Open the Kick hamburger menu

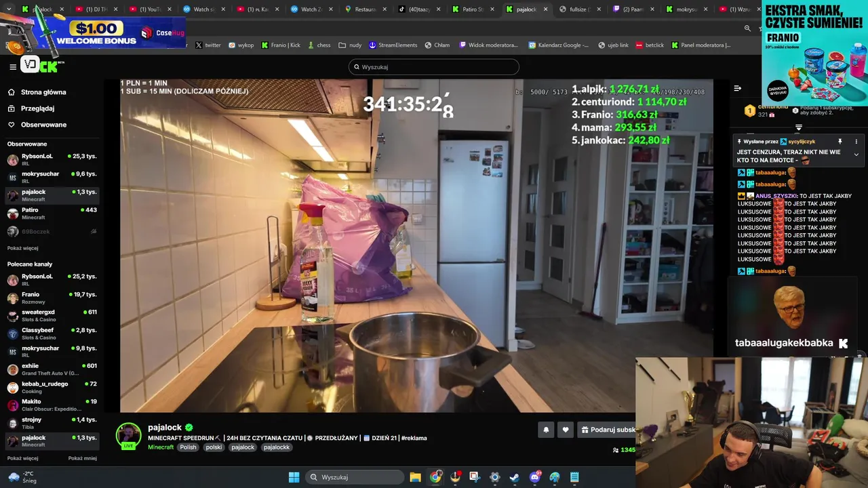pos(13,66)
